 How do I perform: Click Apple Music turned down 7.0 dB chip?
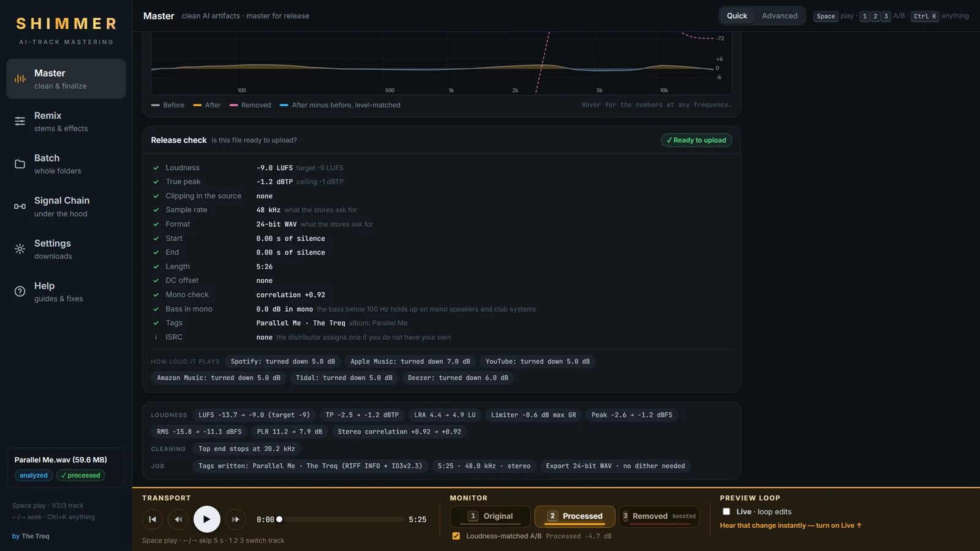[x=410, y=362]
